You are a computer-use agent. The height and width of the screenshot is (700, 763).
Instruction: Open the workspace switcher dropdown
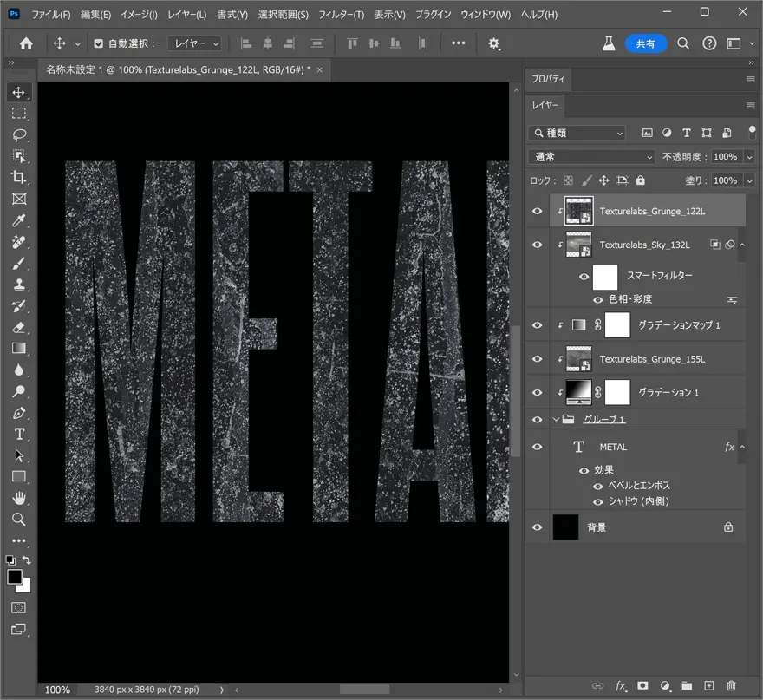(740, 44)
